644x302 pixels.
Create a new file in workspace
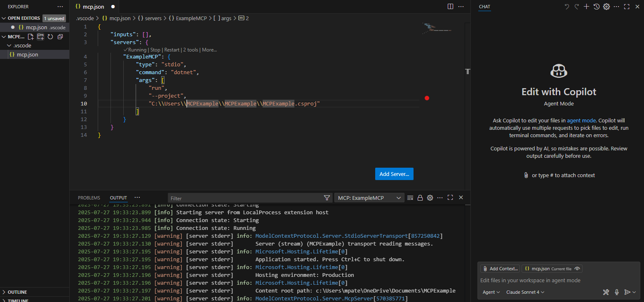click(x=31, y=37)
